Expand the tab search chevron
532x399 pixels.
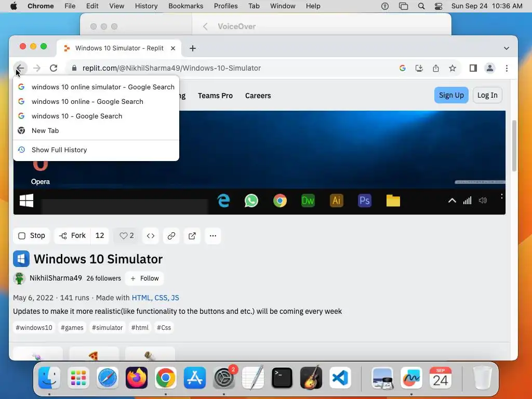[x=506, y=48]
